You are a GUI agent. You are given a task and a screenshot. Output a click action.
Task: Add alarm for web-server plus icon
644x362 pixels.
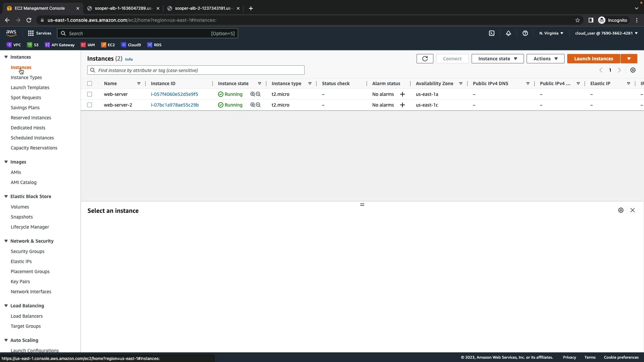tap(402, 95)
